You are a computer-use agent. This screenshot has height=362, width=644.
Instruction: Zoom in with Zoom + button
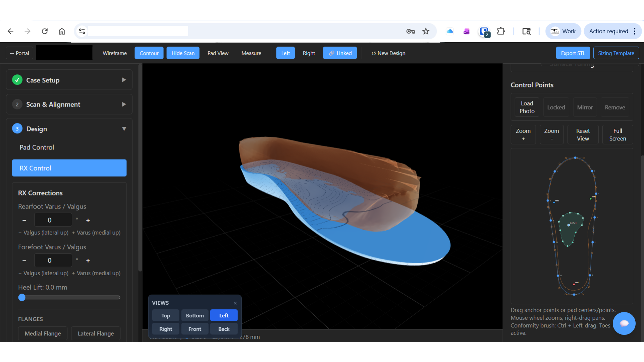pos(523,134)
